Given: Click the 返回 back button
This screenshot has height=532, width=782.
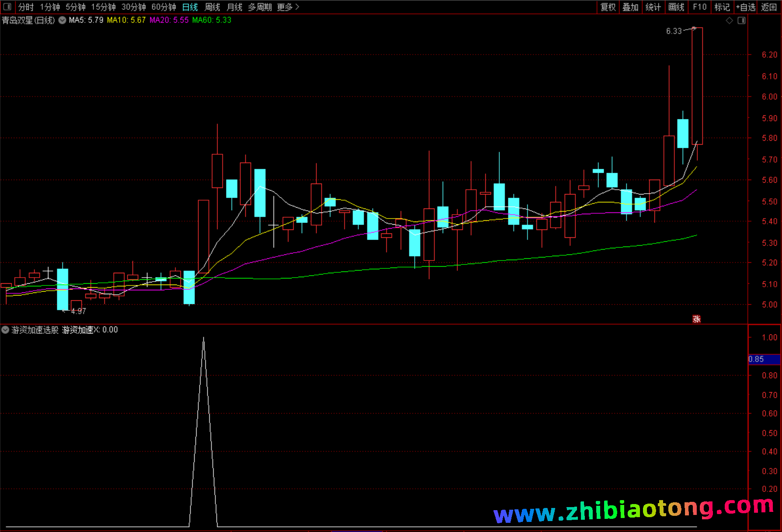Looking at the screenshot, I should (x=769, y=7).
